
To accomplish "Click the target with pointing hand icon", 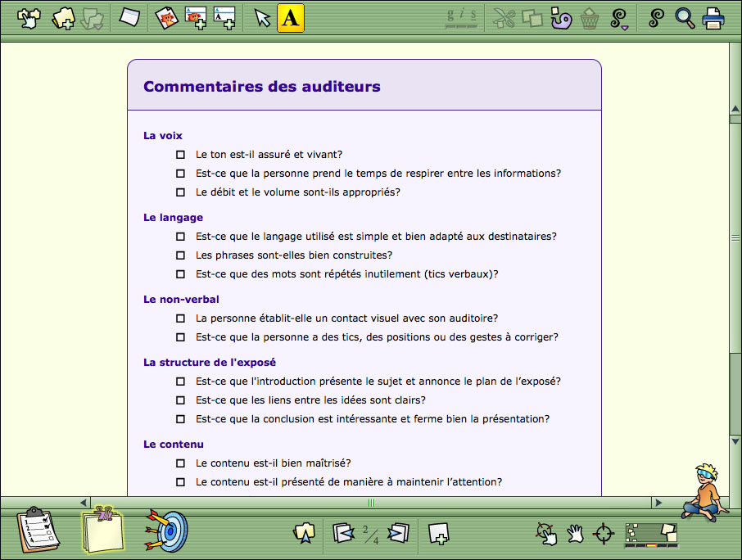I will click(546, 534).
